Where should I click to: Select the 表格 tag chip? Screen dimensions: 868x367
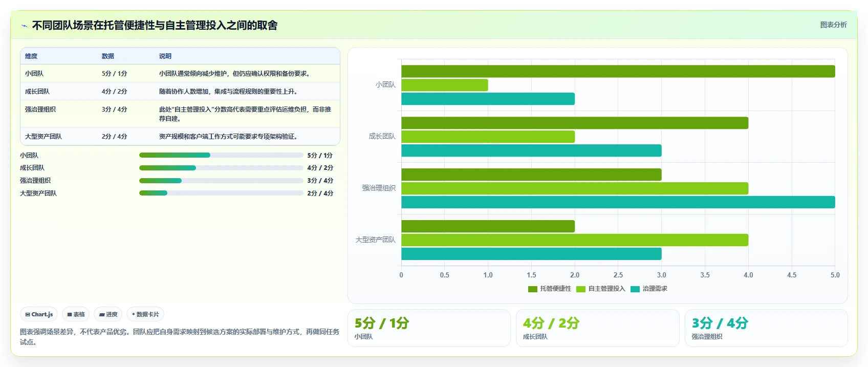pyautogui.click(x=76, y=314)
